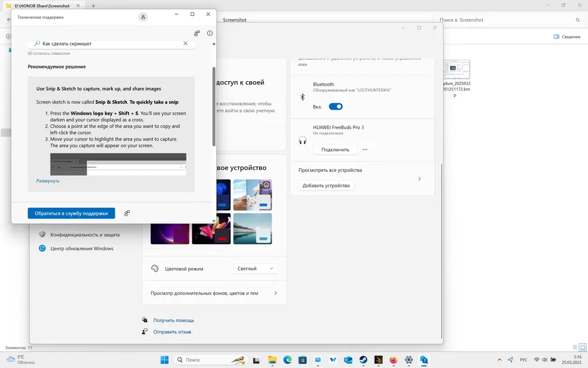Click the feedback icon beside the contact support button

(x=127, y=213)
